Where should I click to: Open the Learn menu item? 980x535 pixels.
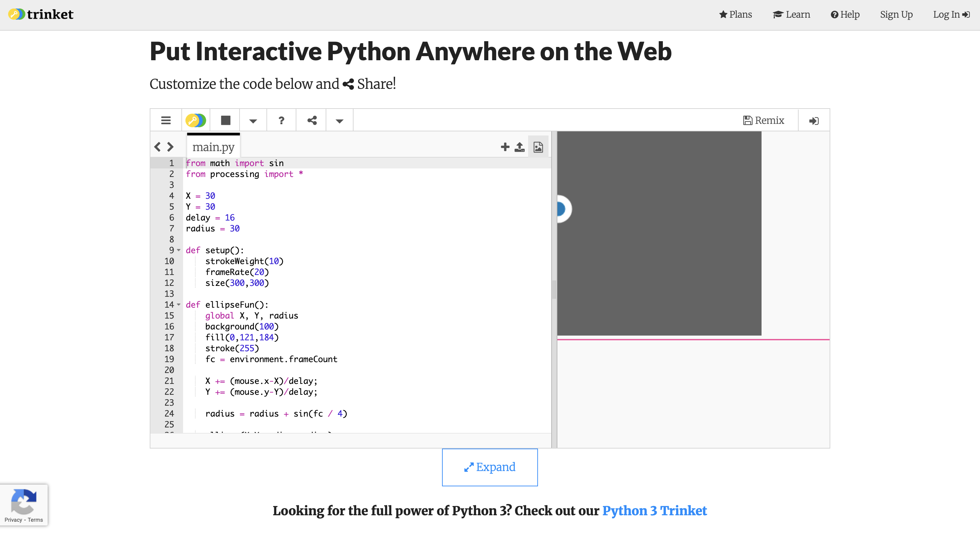coord(791,14)
